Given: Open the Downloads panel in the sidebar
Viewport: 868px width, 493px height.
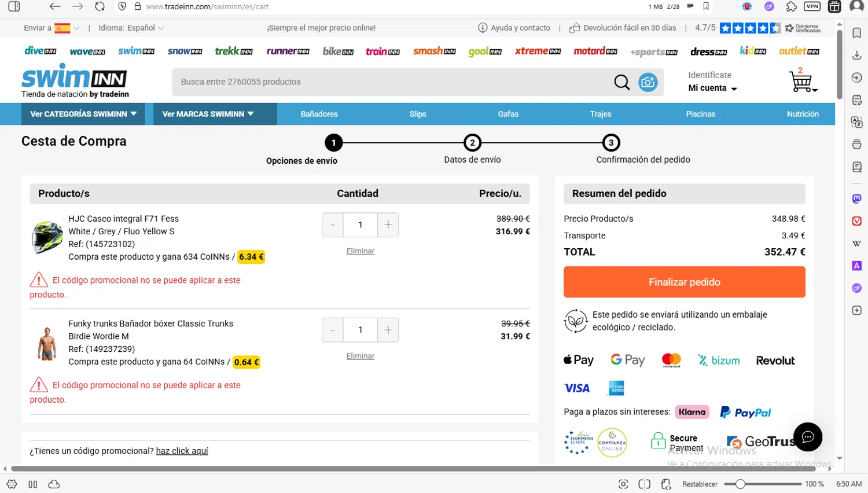Looking at the screenshot, I should pos(857,55).
